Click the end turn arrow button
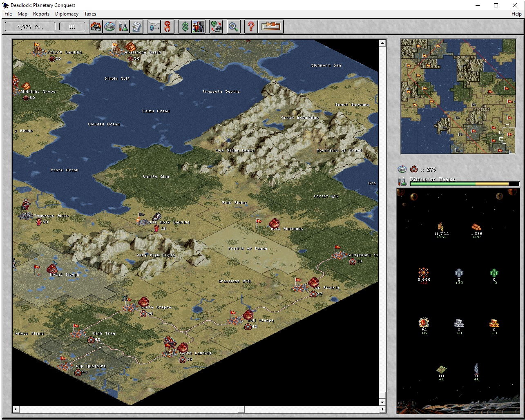Viewport: 525px width, 420px height. point(271,27)
